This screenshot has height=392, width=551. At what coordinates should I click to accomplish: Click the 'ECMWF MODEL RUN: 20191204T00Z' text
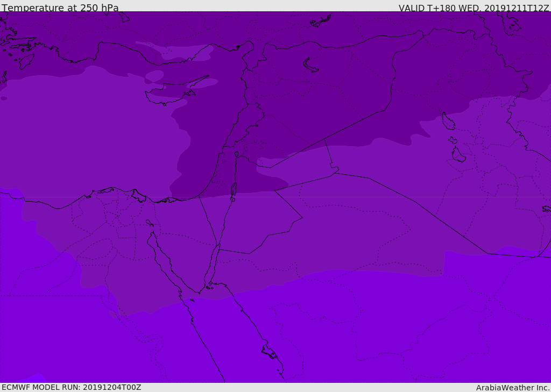click(x=72, y=387)
